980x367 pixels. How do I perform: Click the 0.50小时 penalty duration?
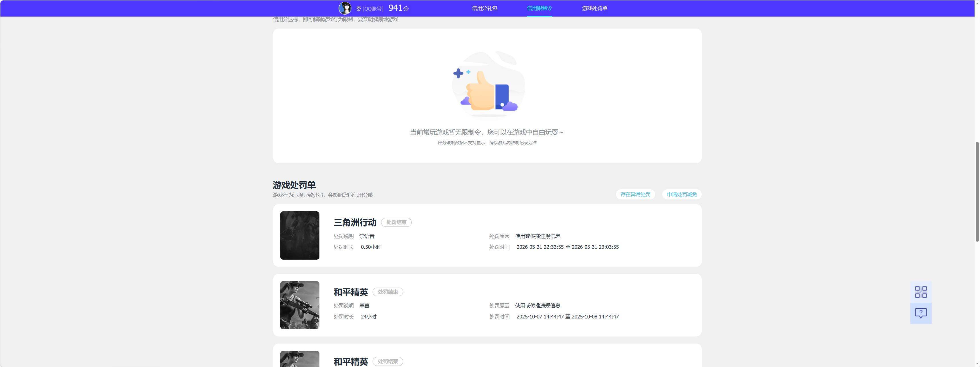tap(371, 247)
